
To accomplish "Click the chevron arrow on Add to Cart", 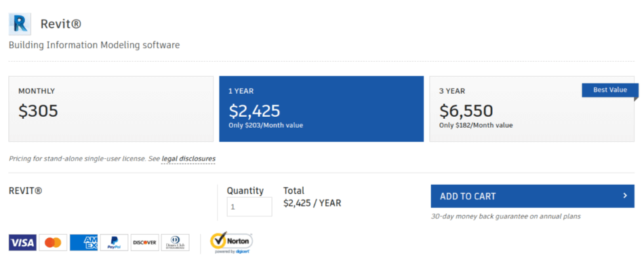I will tap(625, 196).
